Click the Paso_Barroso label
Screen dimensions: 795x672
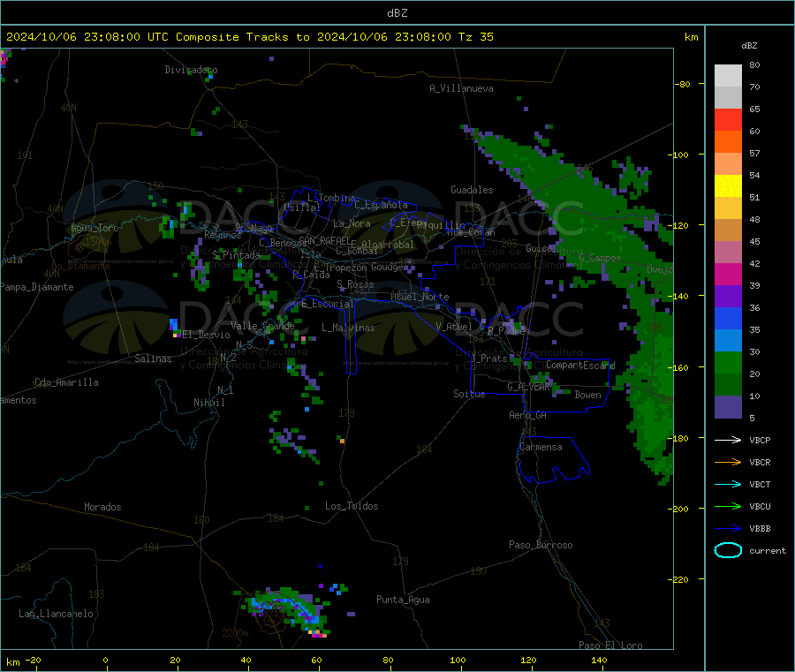tap(541, 545)
